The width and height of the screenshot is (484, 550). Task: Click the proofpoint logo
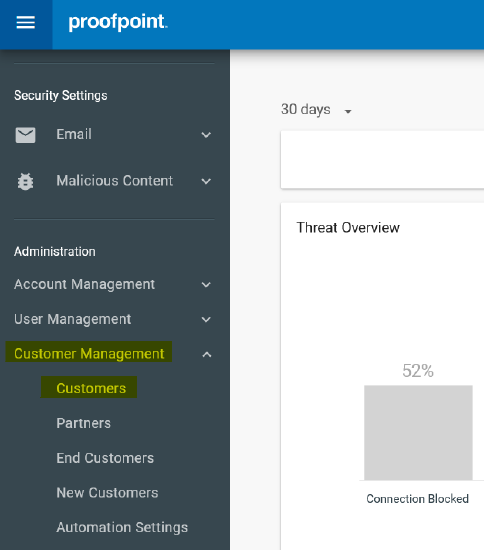coord(118,22)
